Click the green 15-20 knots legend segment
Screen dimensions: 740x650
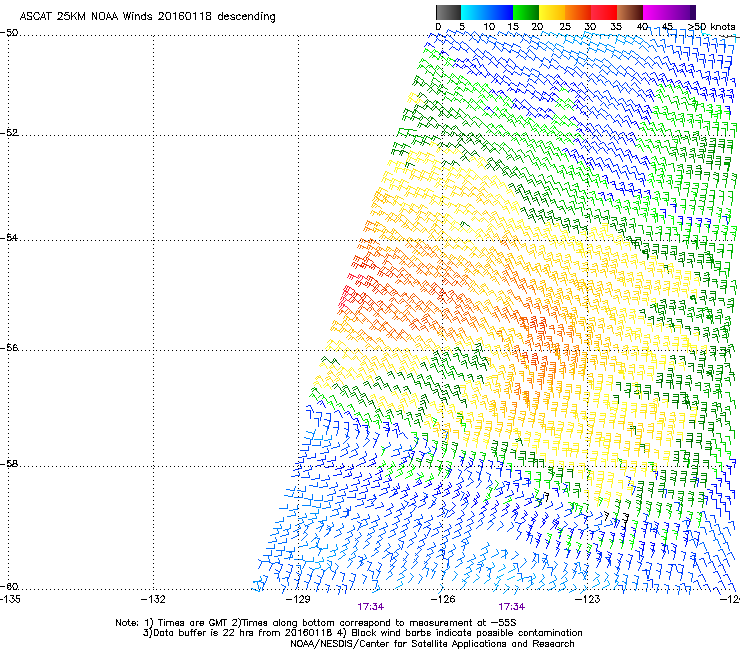click(526, 12)
